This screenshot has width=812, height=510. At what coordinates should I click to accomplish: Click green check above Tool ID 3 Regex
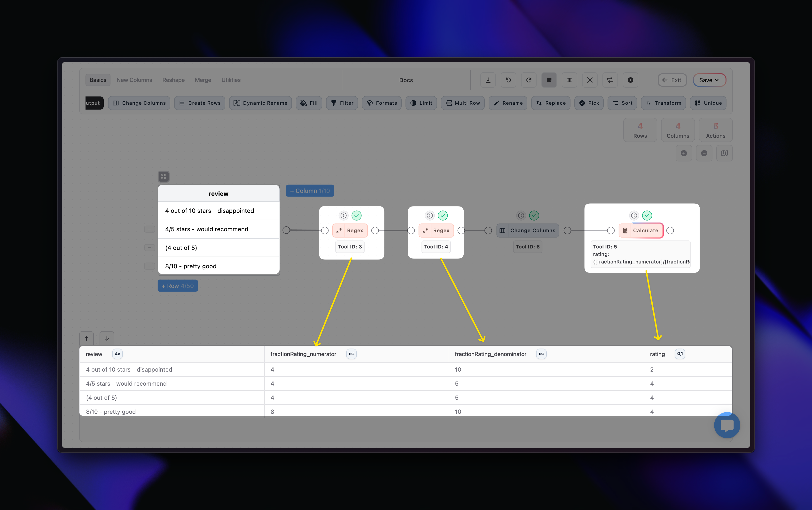[356, 215]
